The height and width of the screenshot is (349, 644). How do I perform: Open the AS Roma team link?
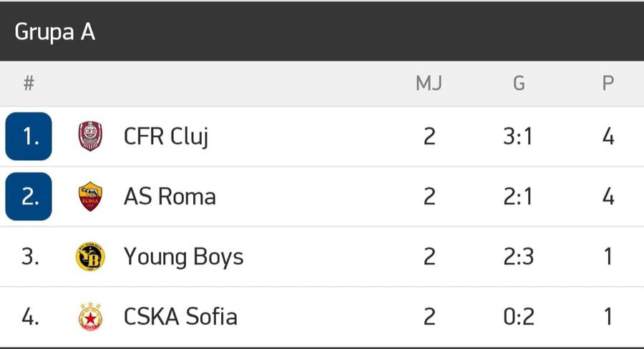[170, 197]
